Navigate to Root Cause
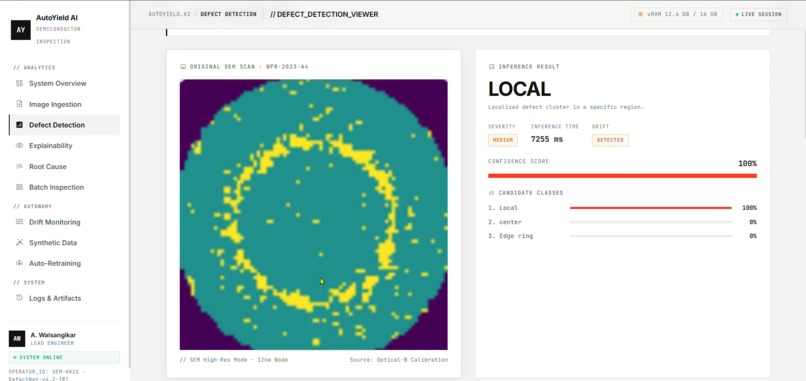The width and height of the screenshot is (806, 381). tap(64, 167)
